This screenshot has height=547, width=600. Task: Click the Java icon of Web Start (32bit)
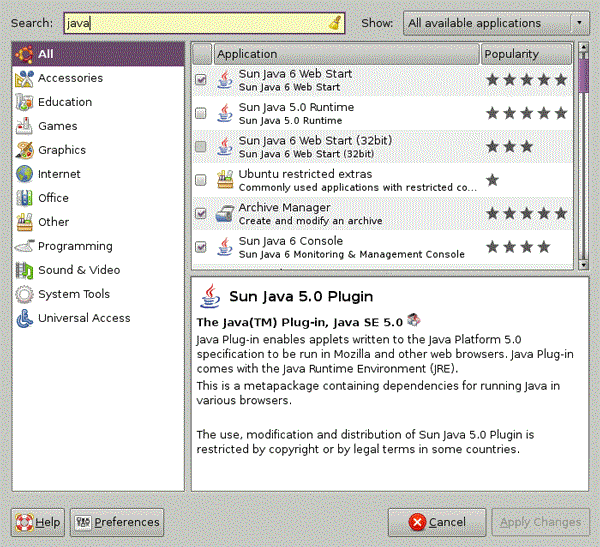(225, 147)
